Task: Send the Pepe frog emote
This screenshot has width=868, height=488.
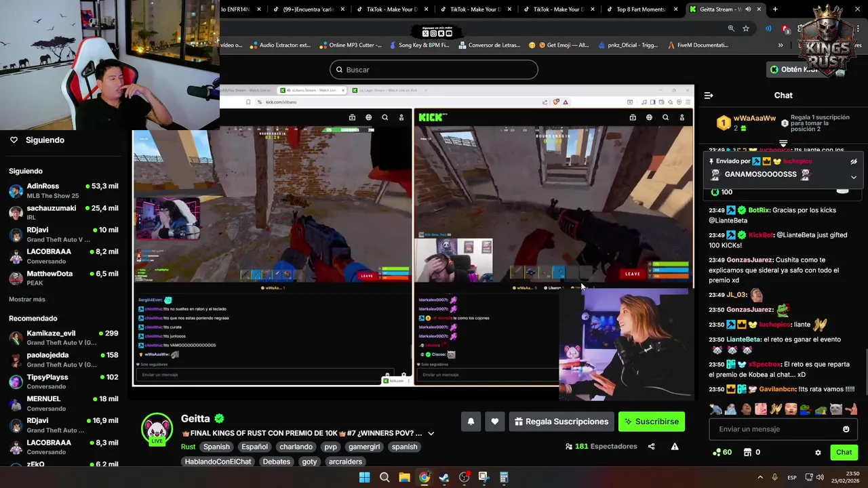Action: 806,409
